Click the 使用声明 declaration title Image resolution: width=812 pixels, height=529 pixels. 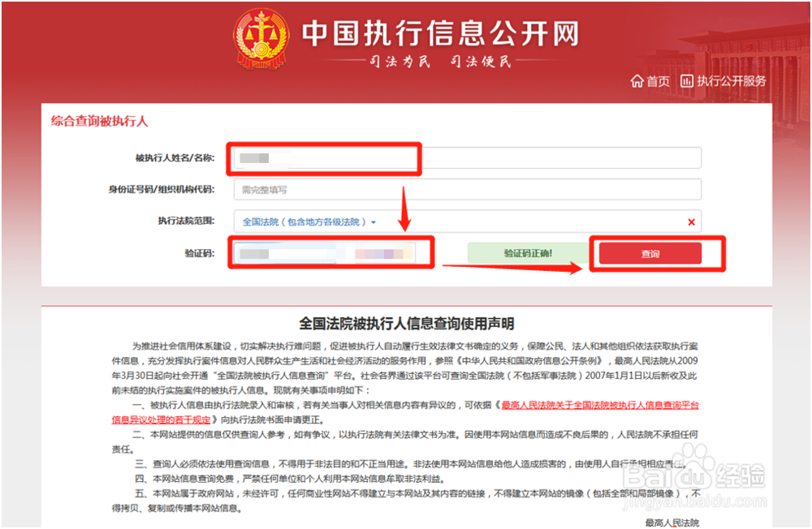406,319
